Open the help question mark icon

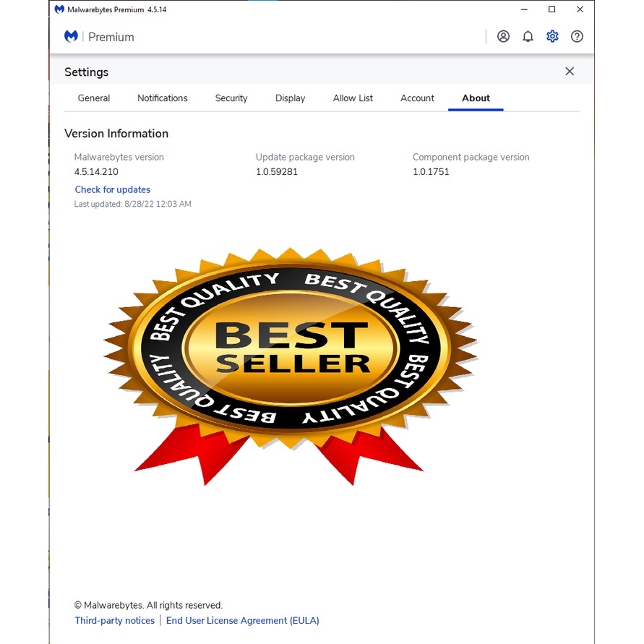point(577,37)
